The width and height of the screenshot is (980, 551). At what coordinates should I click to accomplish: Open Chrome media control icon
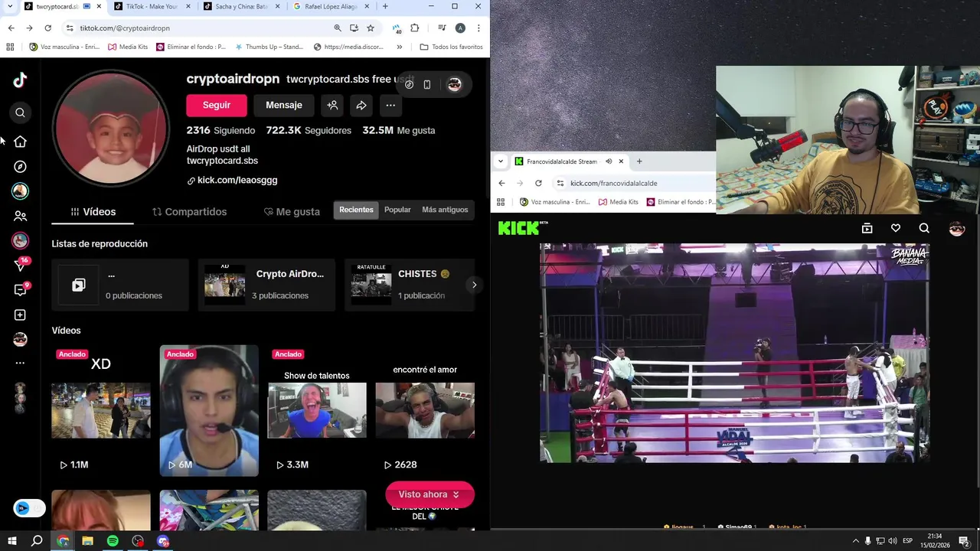pyautogui.click(x=442, y=28)
